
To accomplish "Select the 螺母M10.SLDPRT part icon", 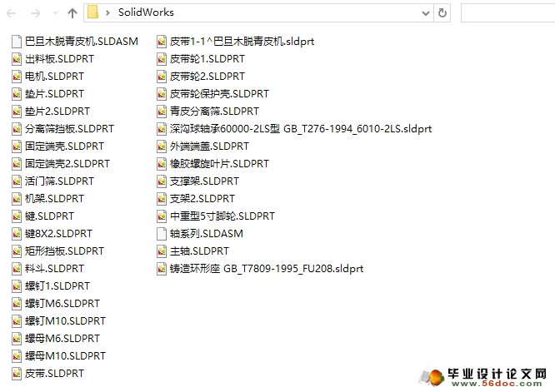I will (17, 356).
